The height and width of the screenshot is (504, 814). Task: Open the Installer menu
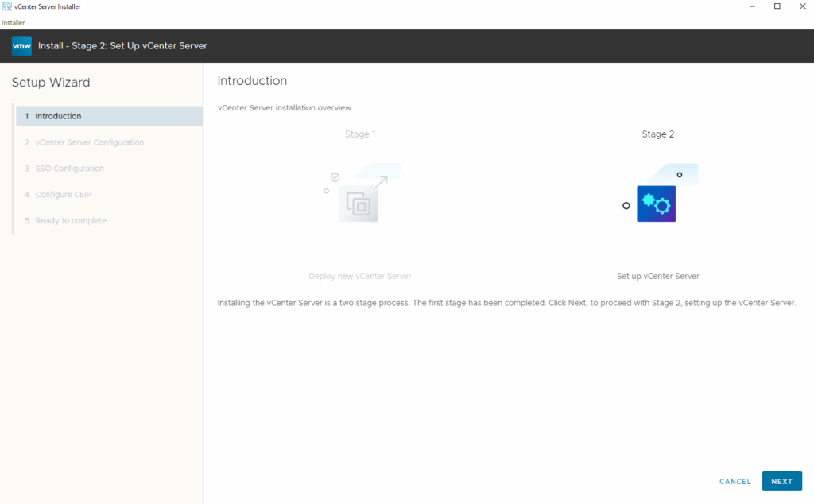(x=13, y=23)
